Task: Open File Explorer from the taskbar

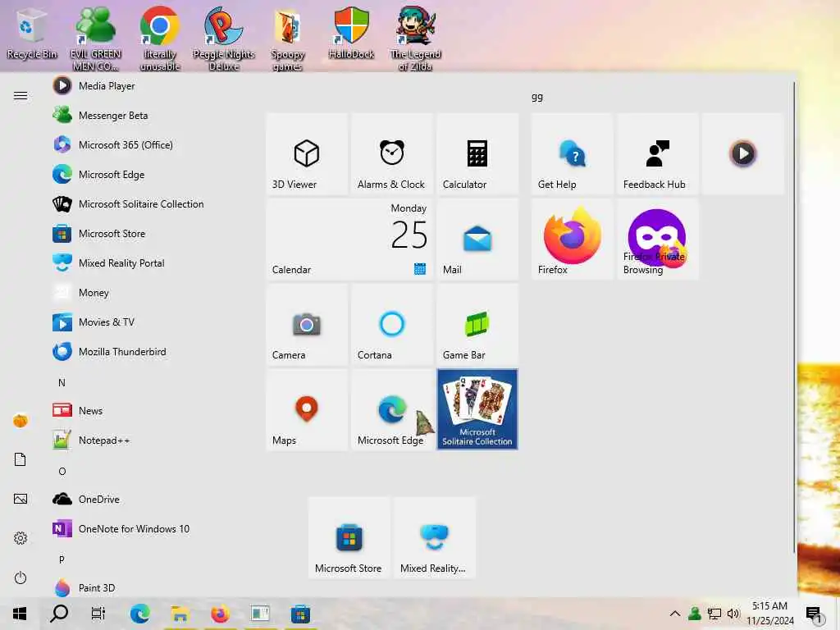Action: click(x=180, y=614)
